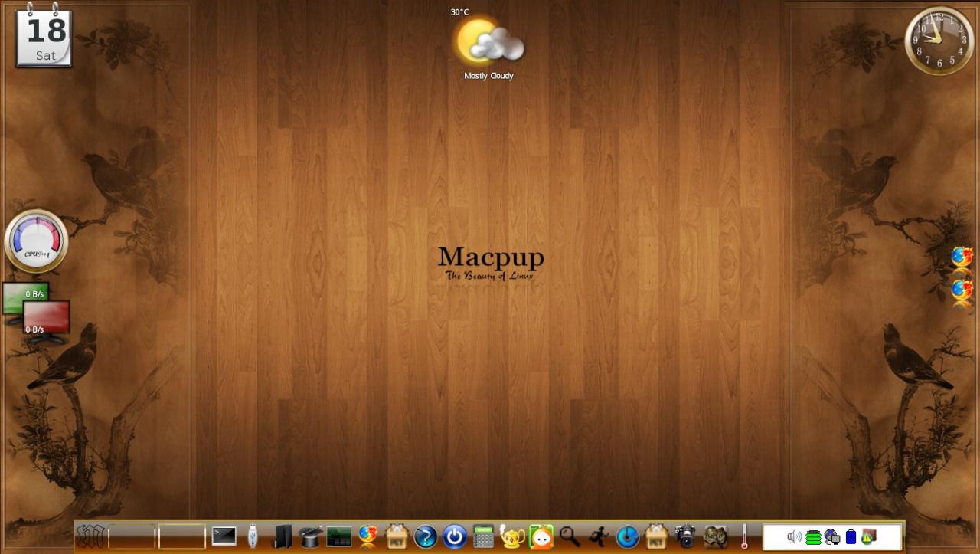Open the old map icon
This screenshot has width=980, height=554.
coord(715,536)
